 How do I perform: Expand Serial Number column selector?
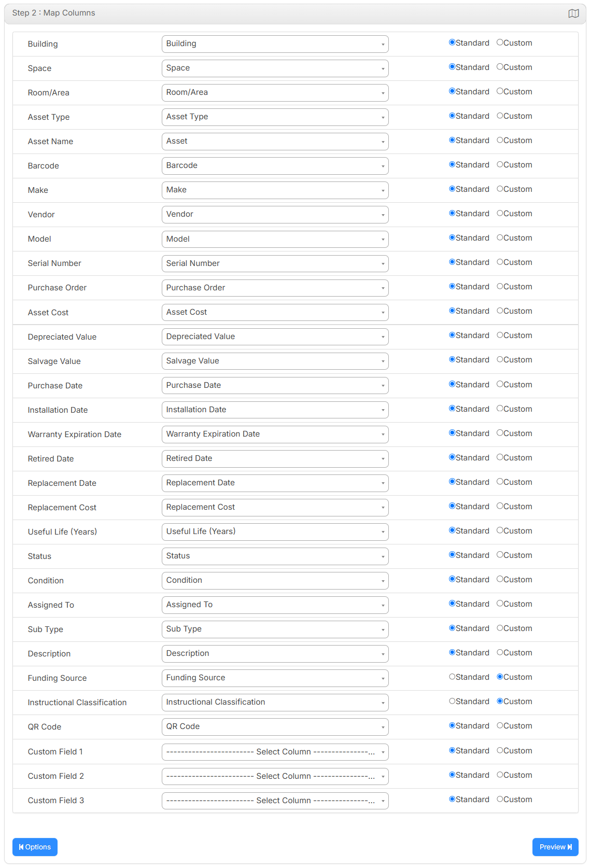coord(275,263)
